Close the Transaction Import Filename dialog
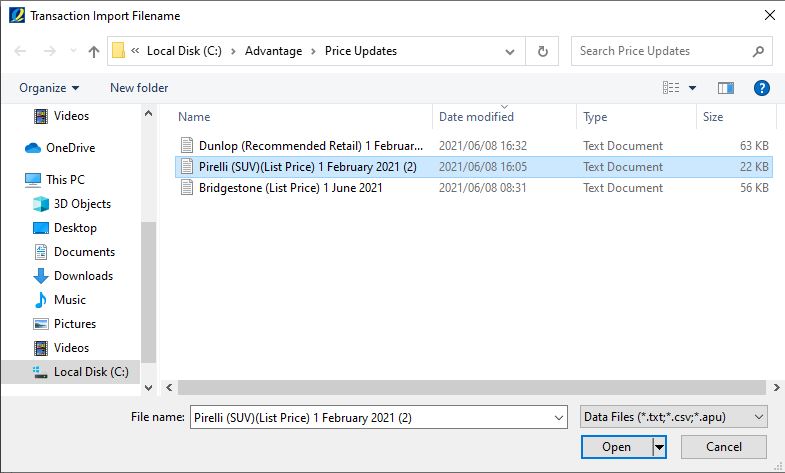The image size is (785, 473). click(x=770, y=16)
